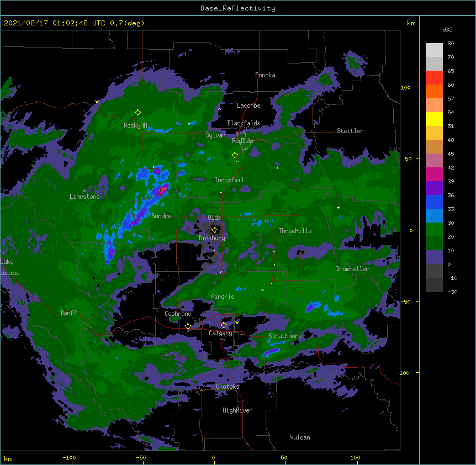Pick the white 80-70 dBZ legend swatch

coord(434,50)
